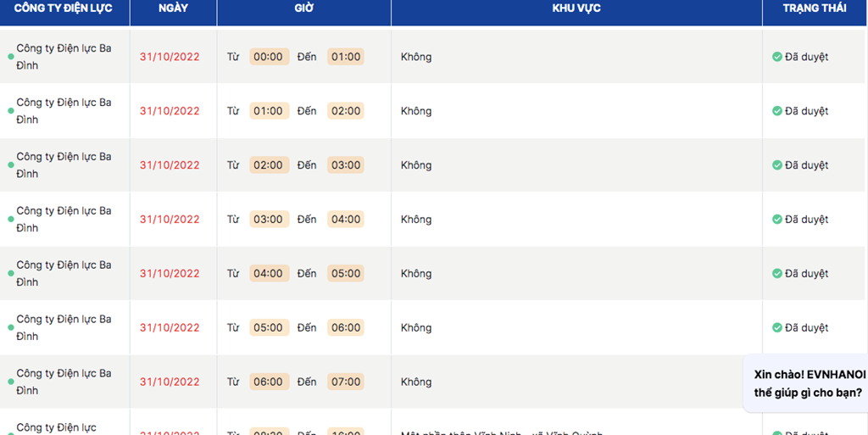Click the GIỜ column header
The width and height of the screenshot is (868, 435).
(x=304, y=8)
